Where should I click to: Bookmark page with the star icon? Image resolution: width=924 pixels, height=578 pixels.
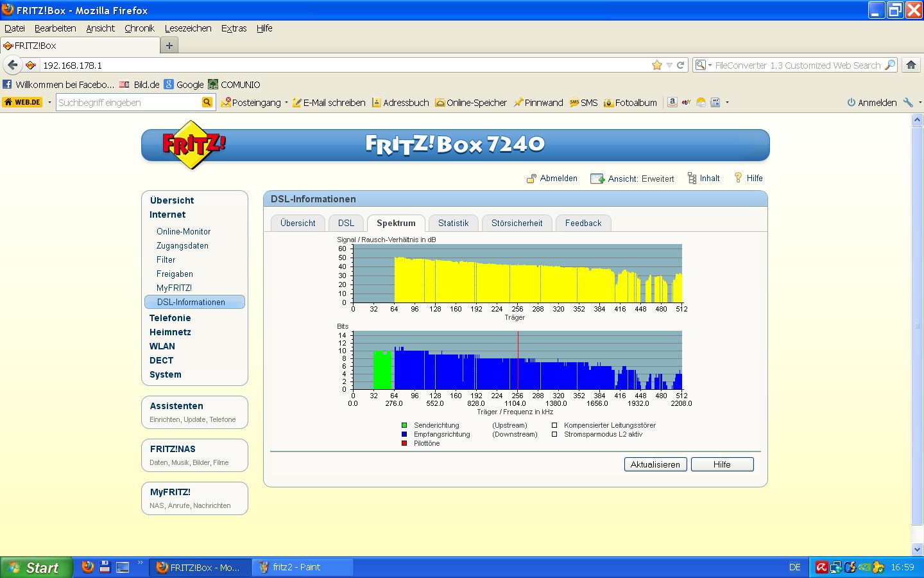[656, 65]
